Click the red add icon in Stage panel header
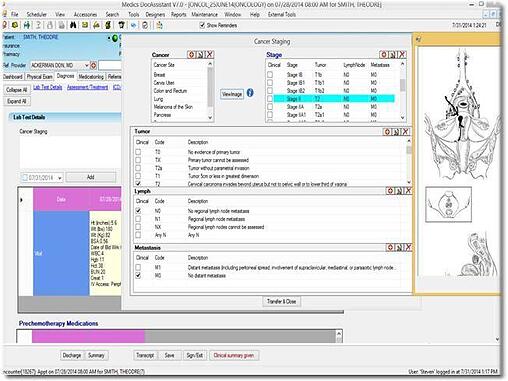The width and height of the screenshot is (508, 381). (384, 55)
